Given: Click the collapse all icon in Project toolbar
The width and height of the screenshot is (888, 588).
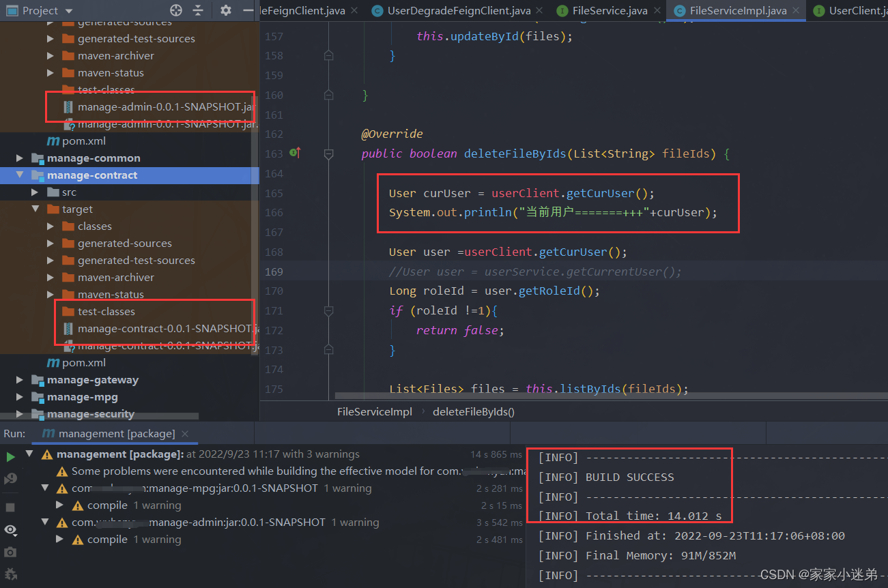Looking at the screenshot, I should (198, 10).
